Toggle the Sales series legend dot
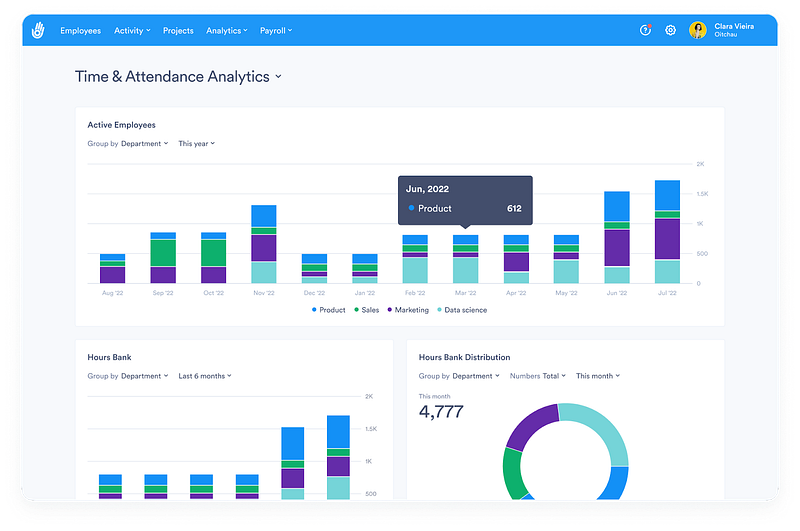This screenshot has width=800, height=531. (357, 310)
